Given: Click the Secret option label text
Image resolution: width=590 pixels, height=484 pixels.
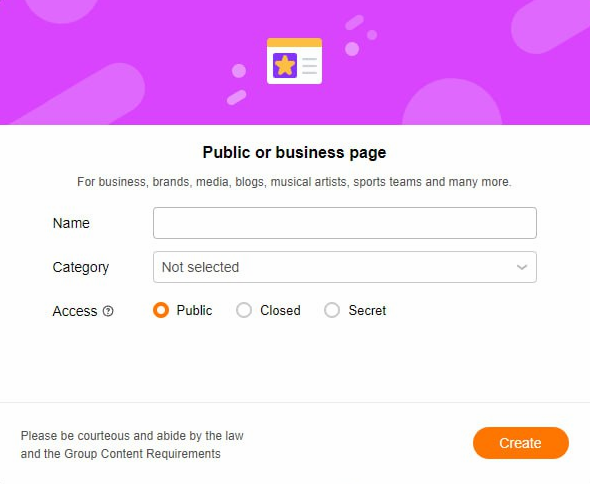Looking at the screenshot, I should (367, 310).
